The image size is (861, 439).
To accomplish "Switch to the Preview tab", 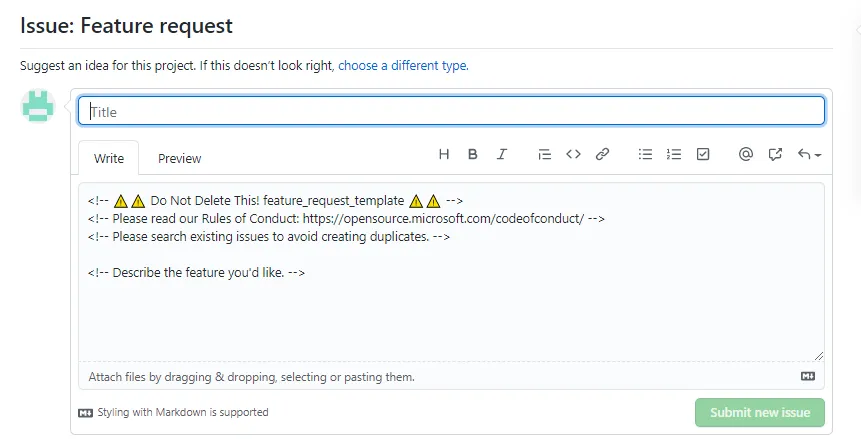I will click(x=180, y=158).
